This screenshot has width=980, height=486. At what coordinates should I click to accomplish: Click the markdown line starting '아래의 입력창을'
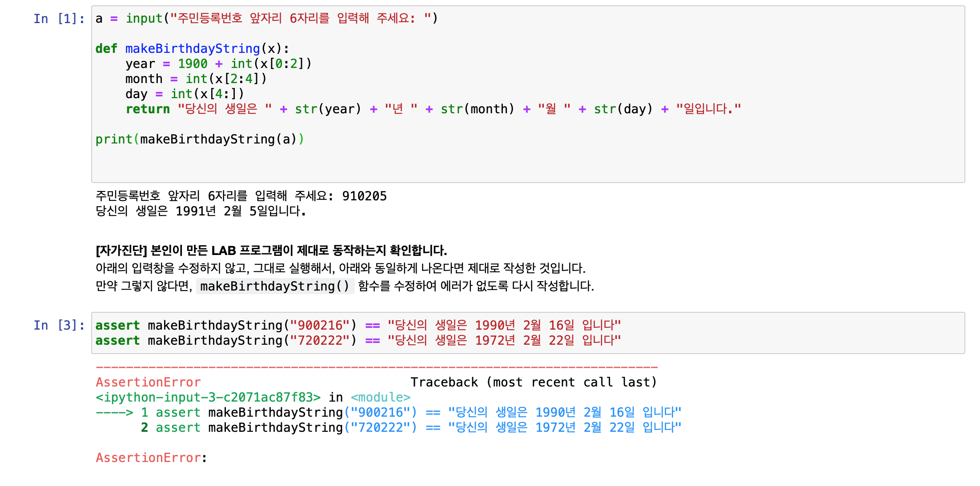tap(341, 268)
